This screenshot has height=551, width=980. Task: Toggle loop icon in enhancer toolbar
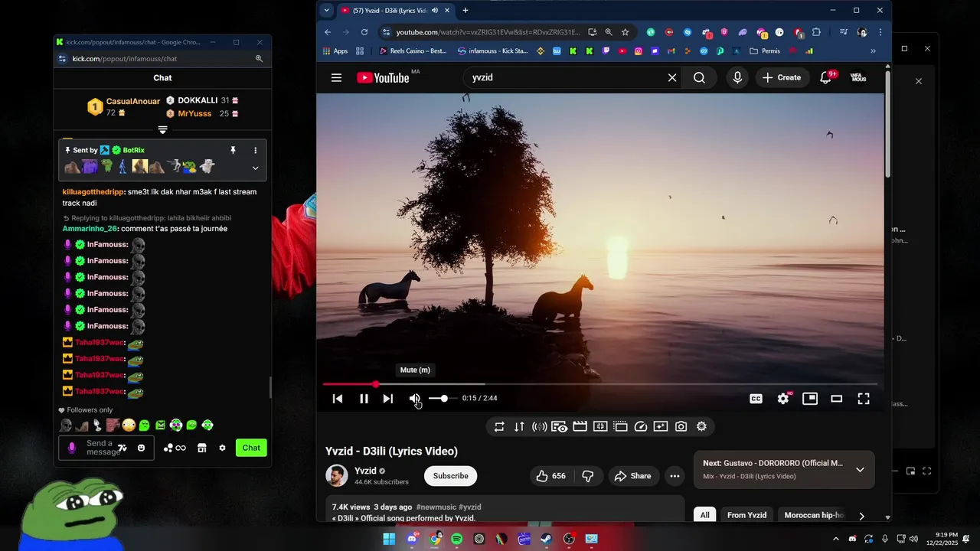499,427
